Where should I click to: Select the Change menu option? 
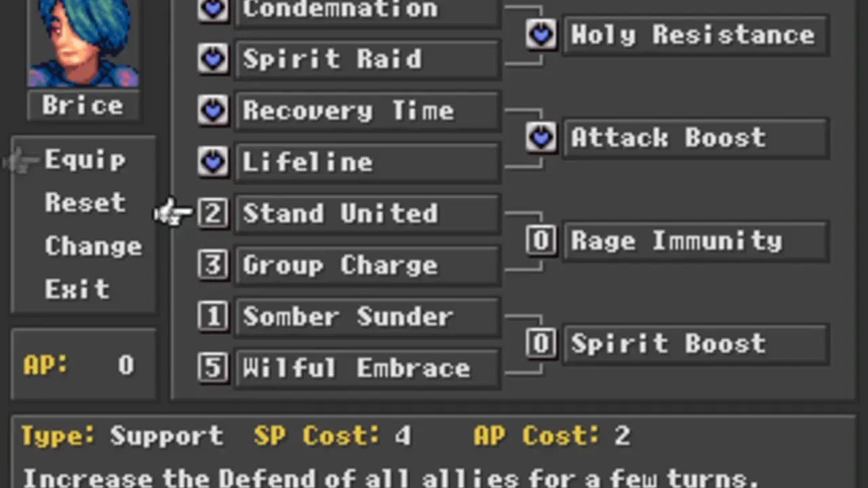click(93, 246)
